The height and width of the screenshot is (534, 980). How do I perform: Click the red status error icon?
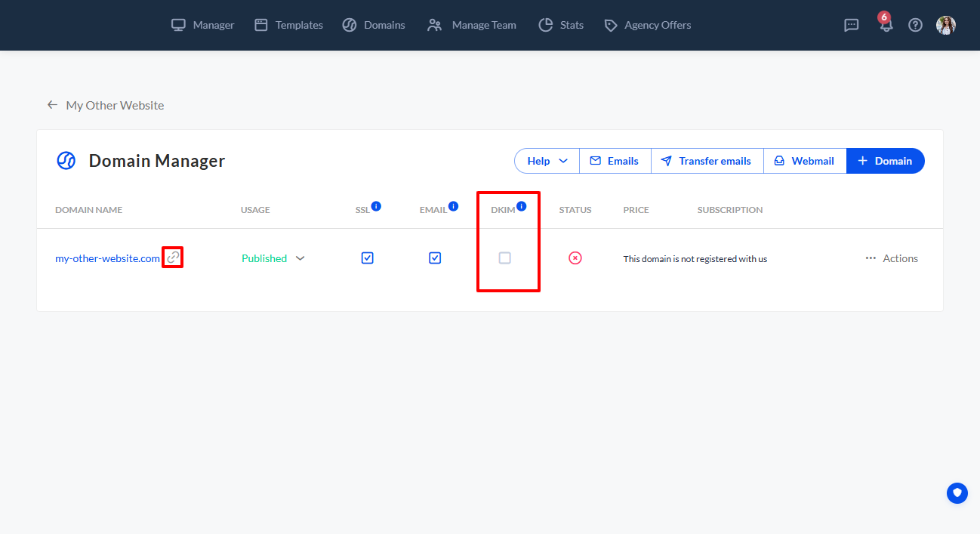coord(575,258)
